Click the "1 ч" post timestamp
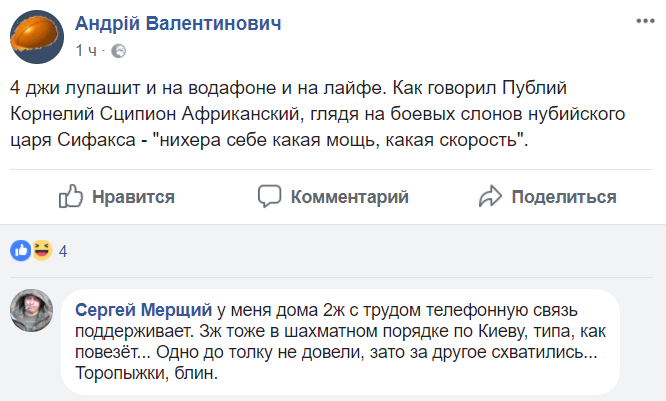The image size is (666, 401). pos(86,50)
